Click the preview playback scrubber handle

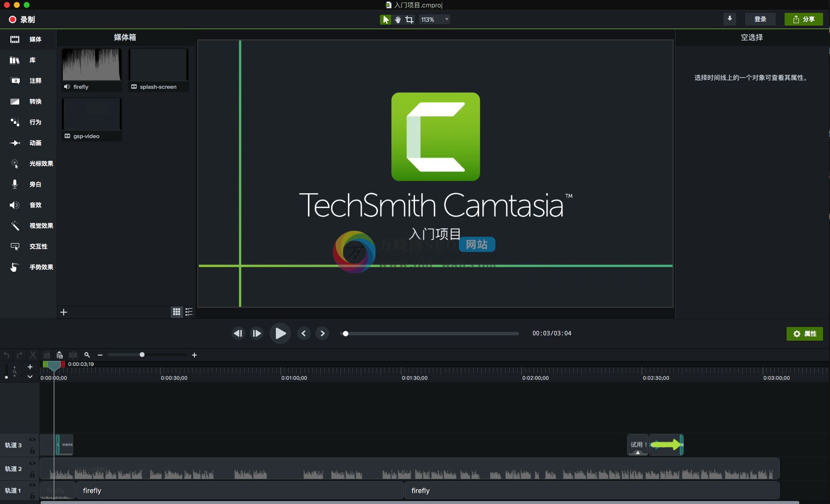[345, 333]
